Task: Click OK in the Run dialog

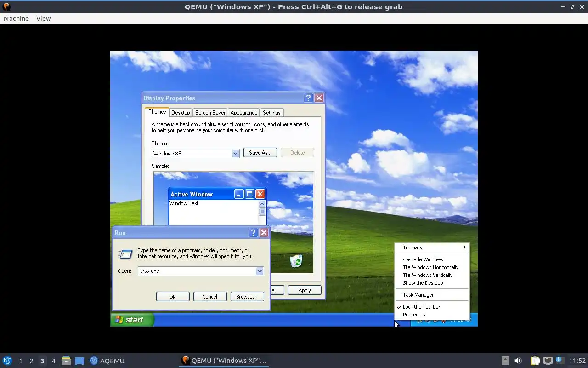Action: 173,297
